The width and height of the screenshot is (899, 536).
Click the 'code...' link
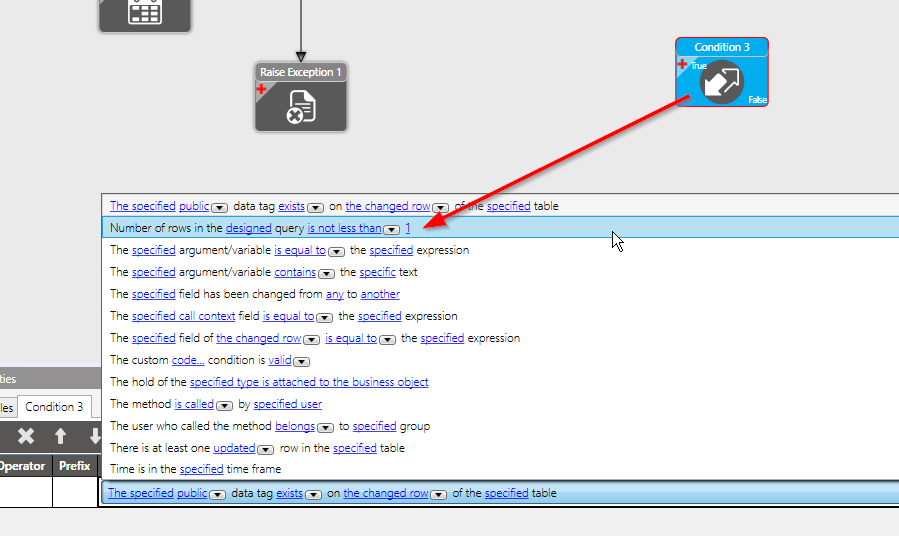pyautogui.click(x=188, y=360)
